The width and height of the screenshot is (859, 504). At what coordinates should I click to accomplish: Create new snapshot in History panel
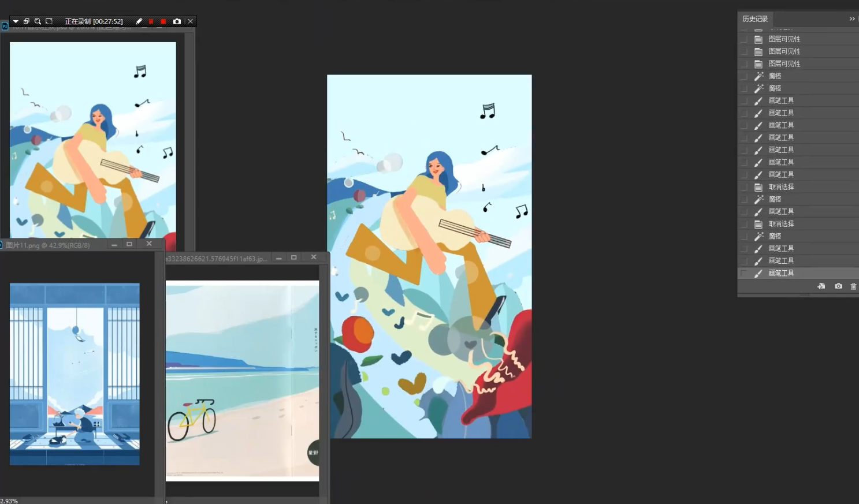tap(838, 286)
